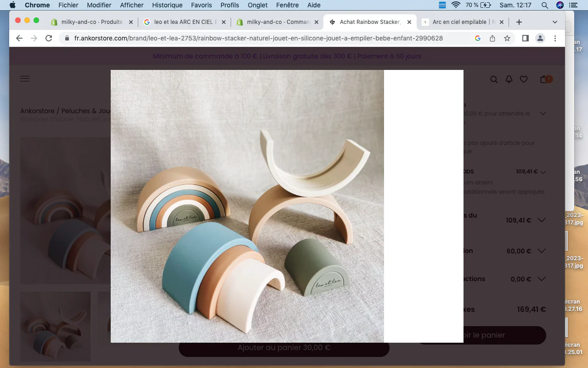Expand the 109,41 € subtotal chevron
This screenshot has width=588, height=368.
tap(541, 220)
